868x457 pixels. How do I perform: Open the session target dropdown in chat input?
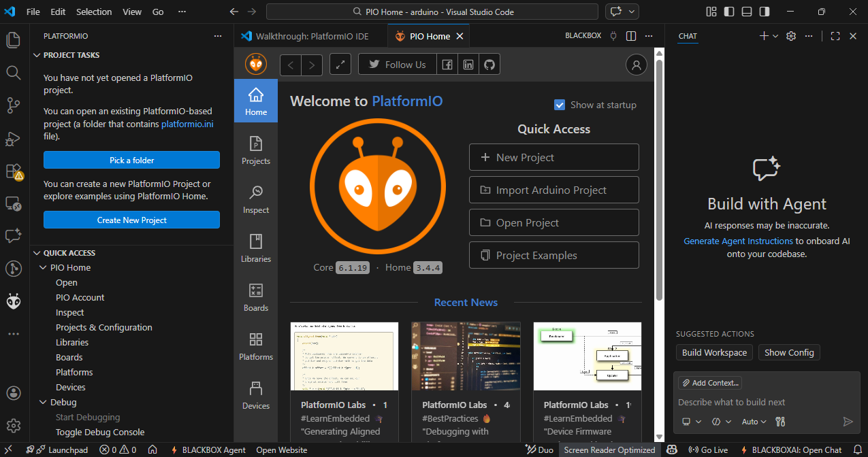(692, 422)
